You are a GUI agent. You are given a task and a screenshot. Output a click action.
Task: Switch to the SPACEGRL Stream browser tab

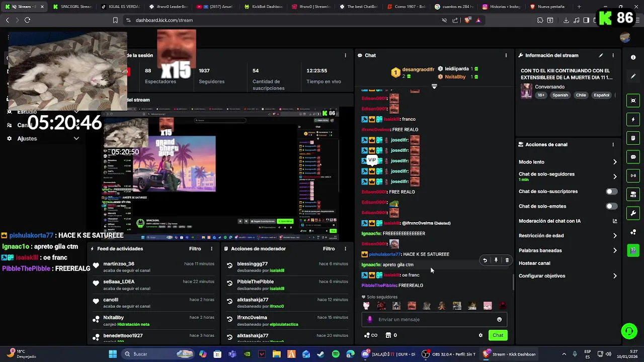pos(72,7)
